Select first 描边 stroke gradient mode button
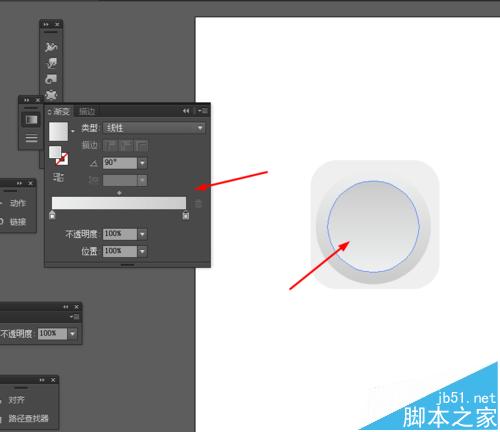The width and height of the screenshot is (500, 432). [110, 145]
